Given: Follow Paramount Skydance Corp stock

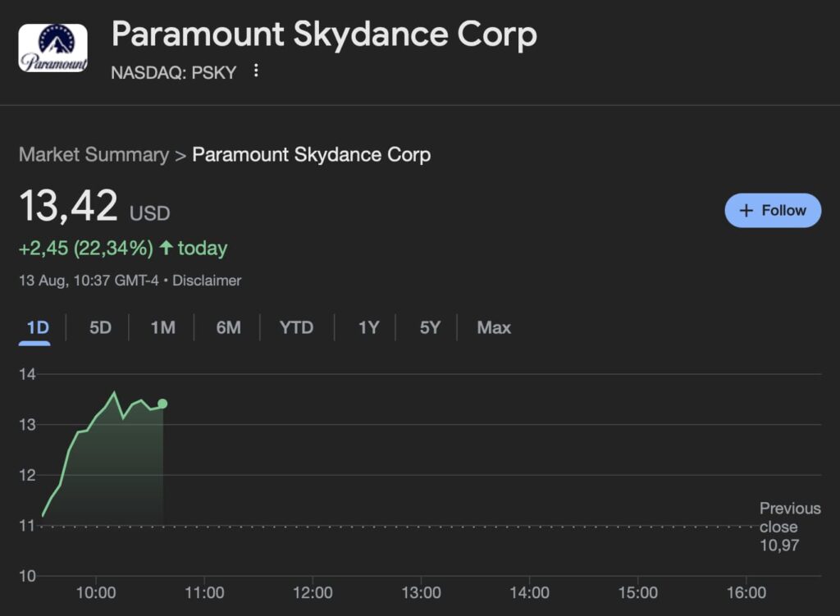Looking at the screenshot, I should pos(773,211).
